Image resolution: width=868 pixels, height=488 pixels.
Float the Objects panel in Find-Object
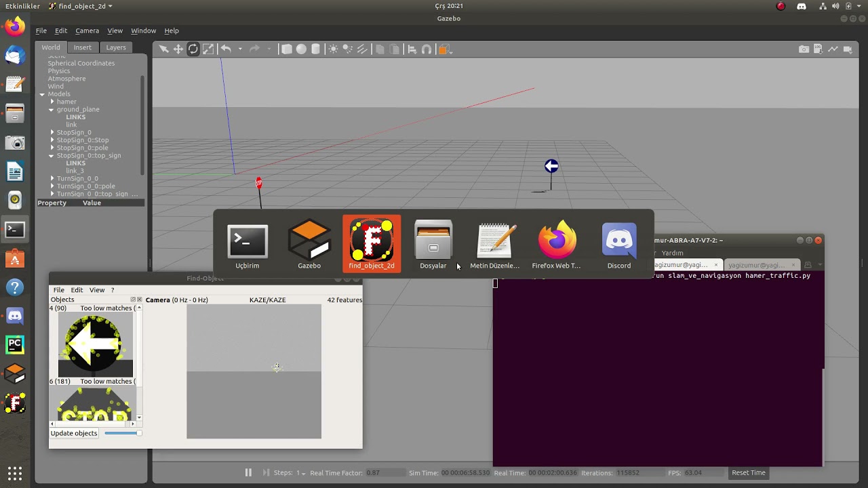pos(133,300)
